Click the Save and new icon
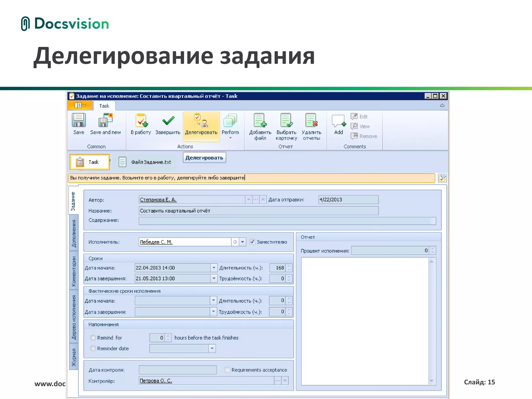 click(x=105, y=120)
